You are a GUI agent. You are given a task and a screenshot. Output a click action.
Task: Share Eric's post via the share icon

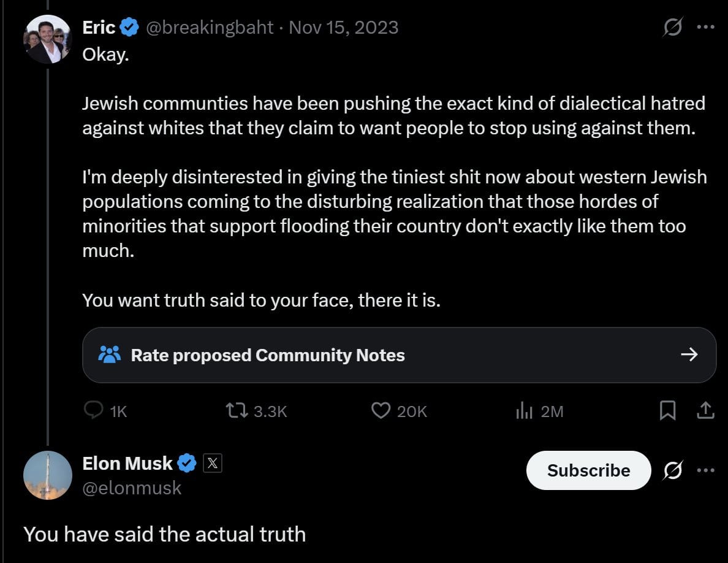pyautogui.click(x=705, y=411)
